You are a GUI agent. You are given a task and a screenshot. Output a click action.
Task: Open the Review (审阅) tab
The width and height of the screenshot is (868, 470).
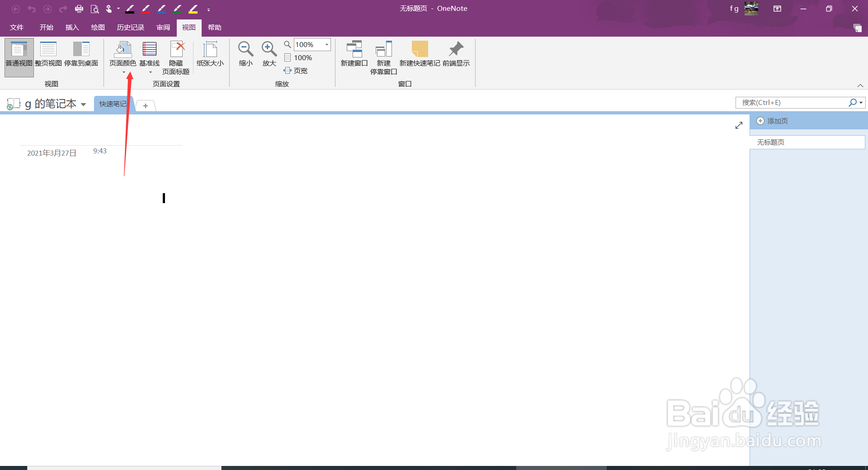coord(163,28)
